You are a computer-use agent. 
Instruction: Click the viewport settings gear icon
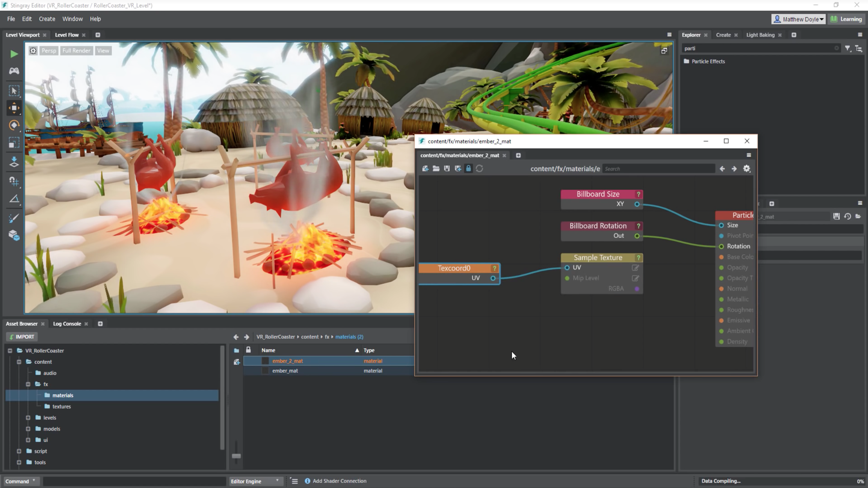(33, 51)
